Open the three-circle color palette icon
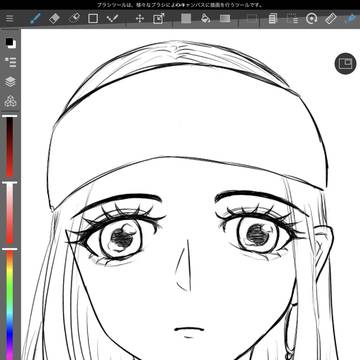The image size is (360, 360). [x=10, y=101]
